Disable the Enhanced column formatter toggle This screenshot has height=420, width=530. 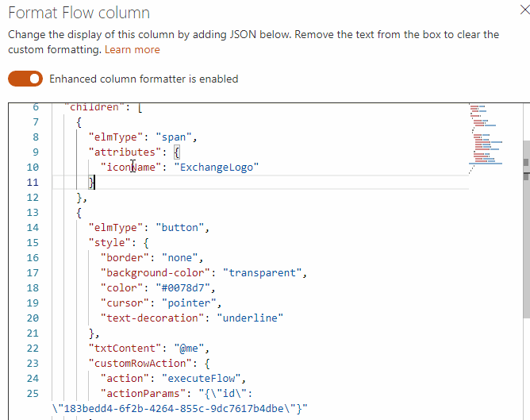tap(25, 79)
